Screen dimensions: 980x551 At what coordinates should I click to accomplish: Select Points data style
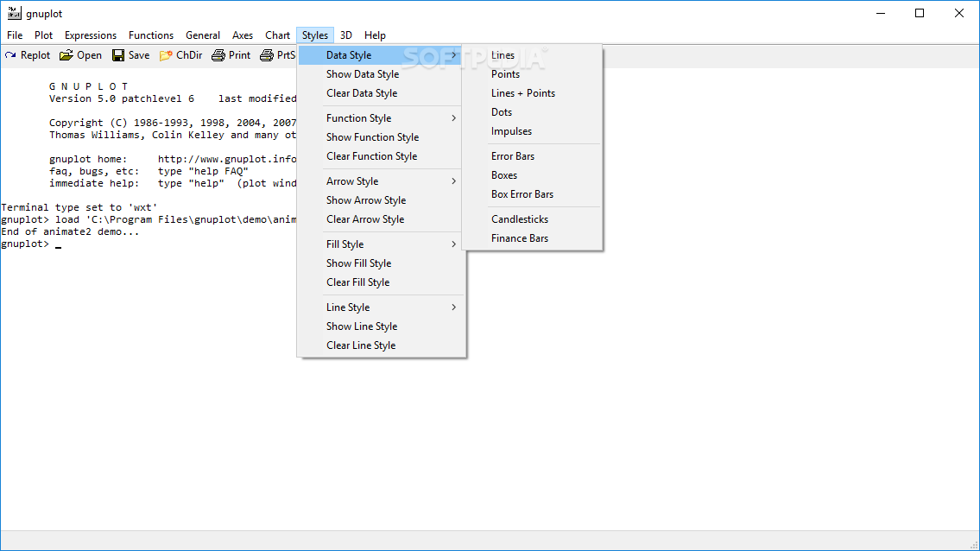point(533,73)
